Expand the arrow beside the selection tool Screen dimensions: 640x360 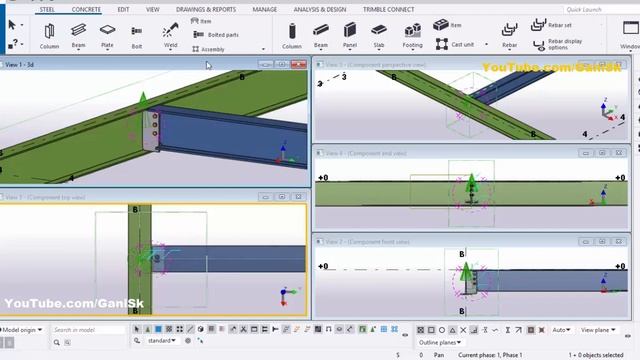pyautogui.click(x=22, y=25)
